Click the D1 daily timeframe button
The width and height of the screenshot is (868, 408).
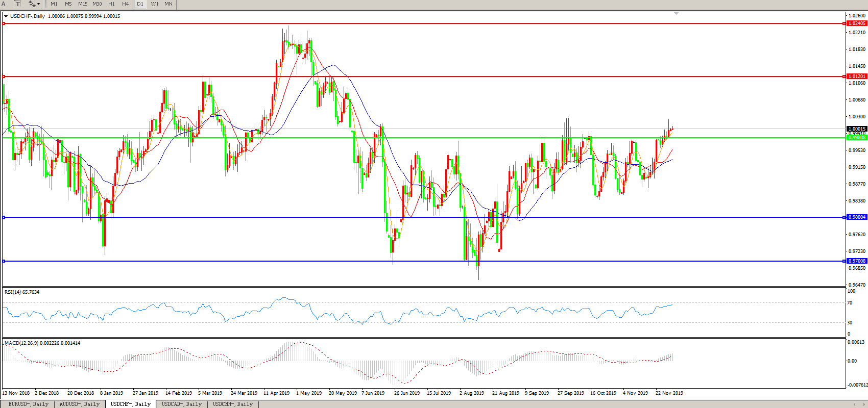140,4
